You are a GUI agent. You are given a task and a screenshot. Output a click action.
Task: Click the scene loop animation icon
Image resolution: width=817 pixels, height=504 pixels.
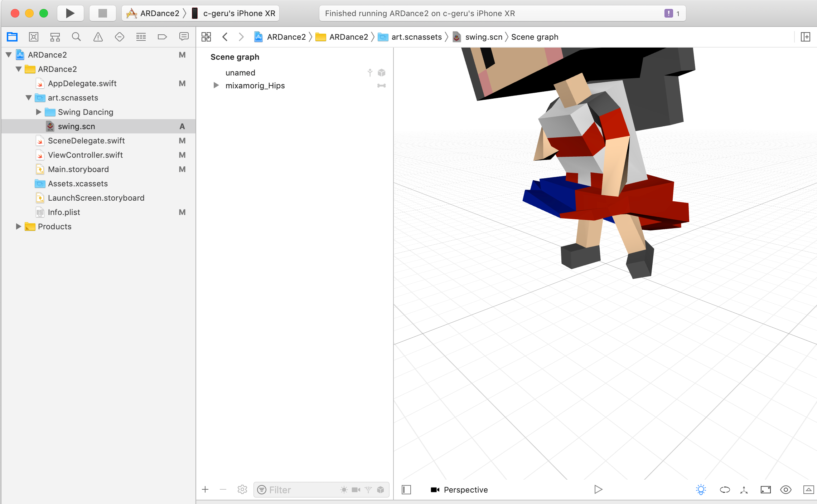pyautogui.click(x=725, y=490)
